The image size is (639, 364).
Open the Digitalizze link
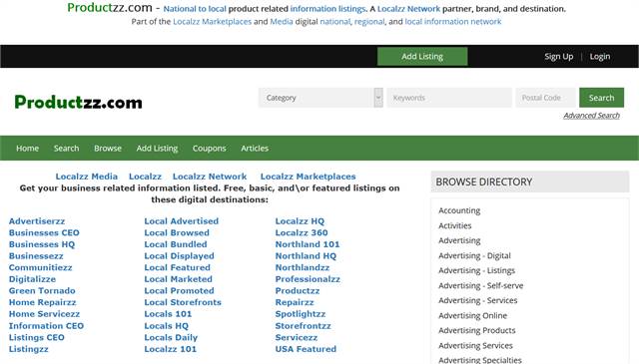click(32, 279)
